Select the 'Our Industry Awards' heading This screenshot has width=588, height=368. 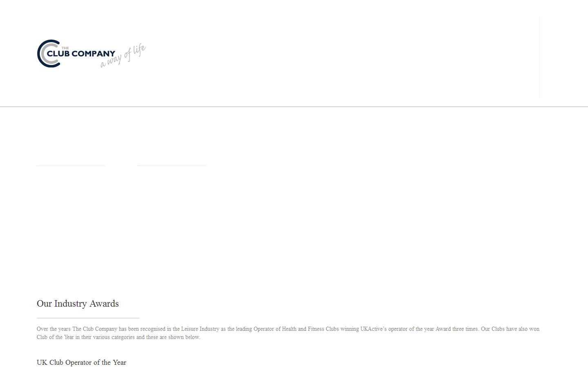pos(78,303)
